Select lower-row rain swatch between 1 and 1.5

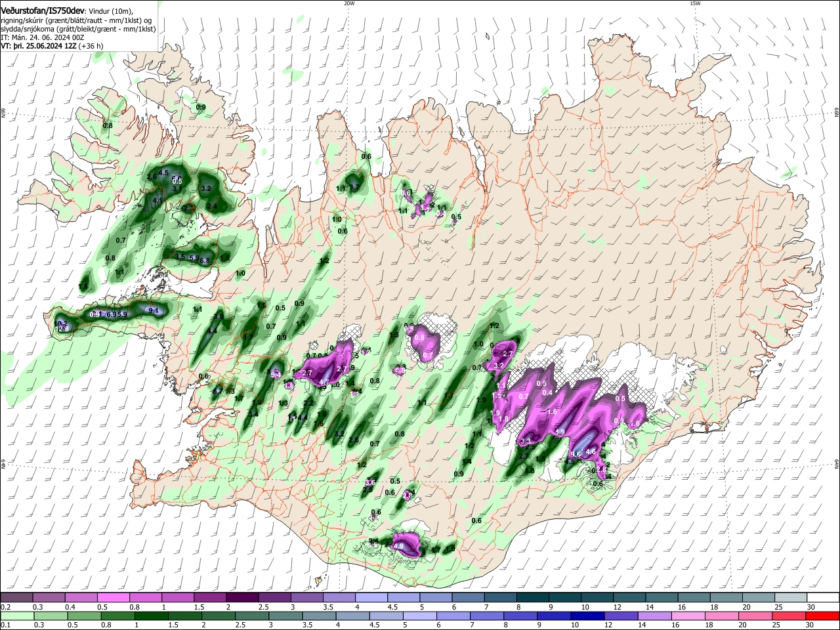pos(152,616)
